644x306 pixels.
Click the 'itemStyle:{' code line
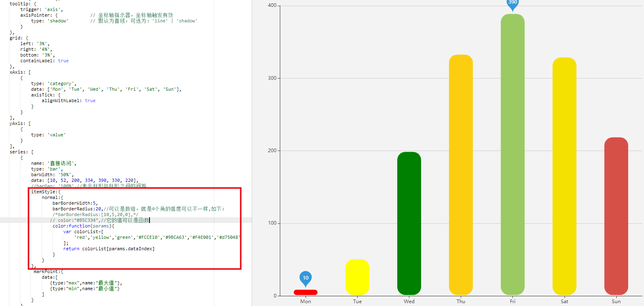[x=46, y=192]
